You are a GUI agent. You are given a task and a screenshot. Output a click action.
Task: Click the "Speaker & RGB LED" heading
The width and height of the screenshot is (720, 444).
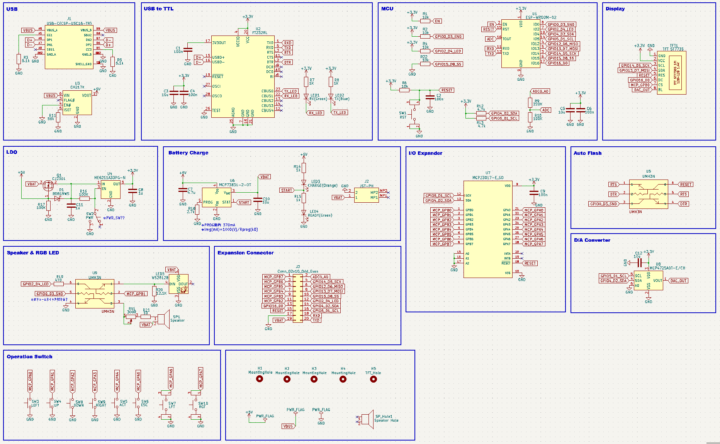click(x=32, y=253)
